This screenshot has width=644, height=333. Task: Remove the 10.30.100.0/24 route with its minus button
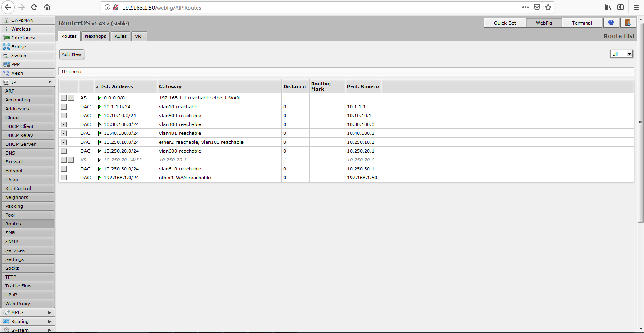(x=64, y=124)
